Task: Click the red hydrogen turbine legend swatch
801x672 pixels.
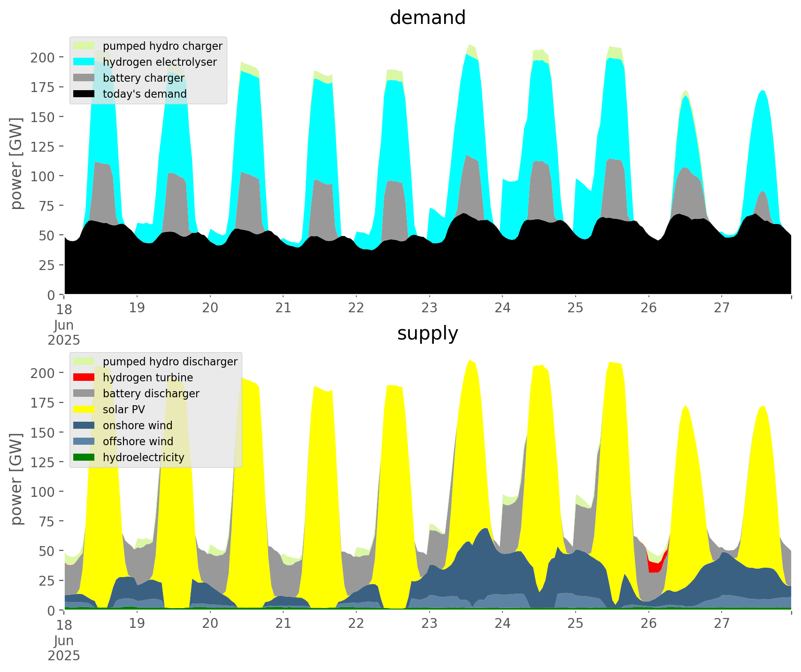Action: 85,378
